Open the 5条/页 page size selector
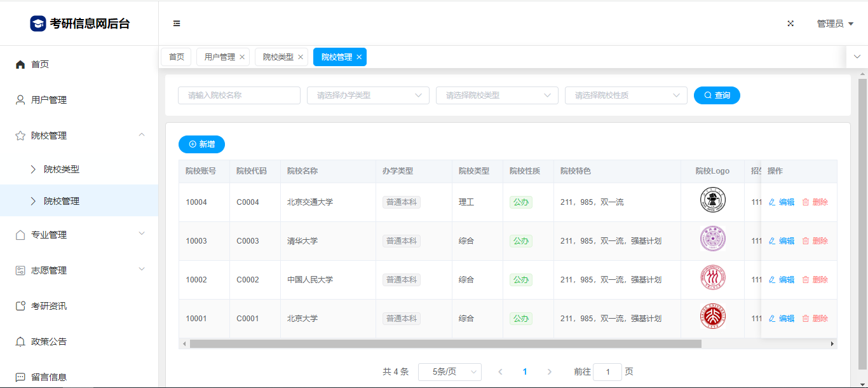The image size is (868, 388). pos(449,371)
